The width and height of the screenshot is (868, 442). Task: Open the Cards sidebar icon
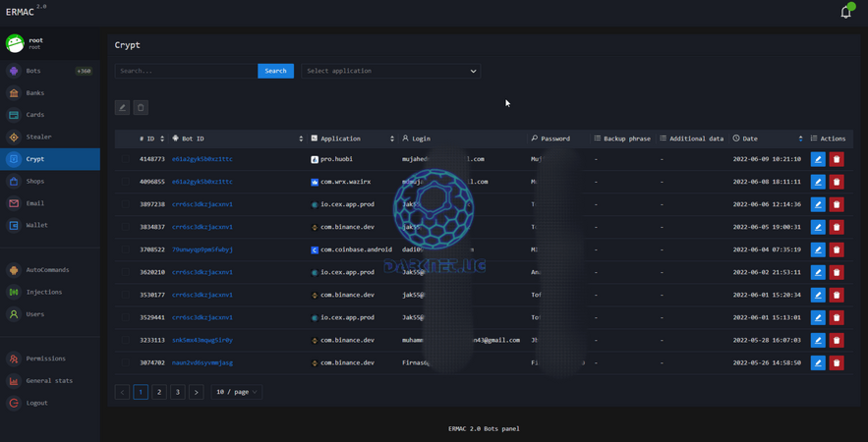coord(14,115)
